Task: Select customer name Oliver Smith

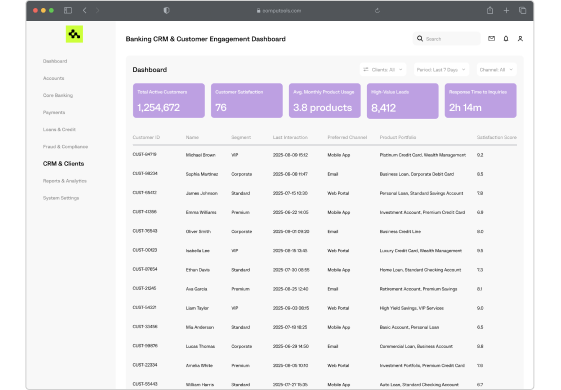Action: point(198,232)
